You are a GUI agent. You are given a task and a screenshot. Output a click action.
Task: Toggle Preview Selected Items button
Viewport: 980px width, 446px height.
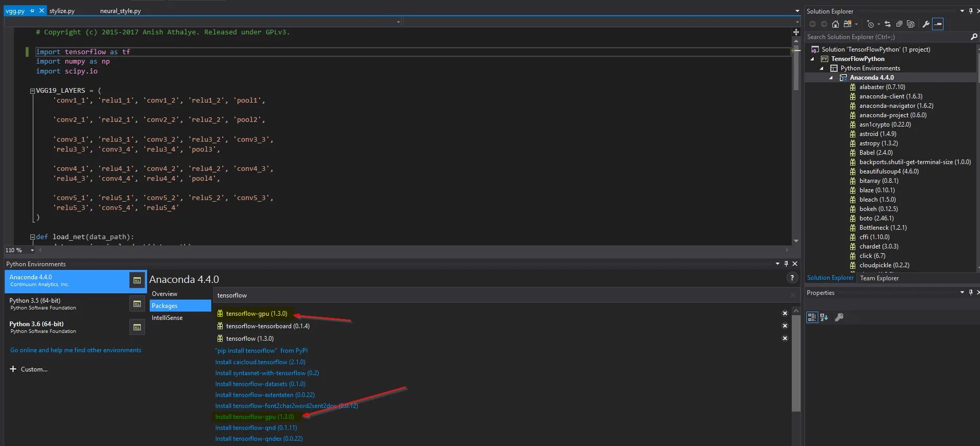pos(937,24)
